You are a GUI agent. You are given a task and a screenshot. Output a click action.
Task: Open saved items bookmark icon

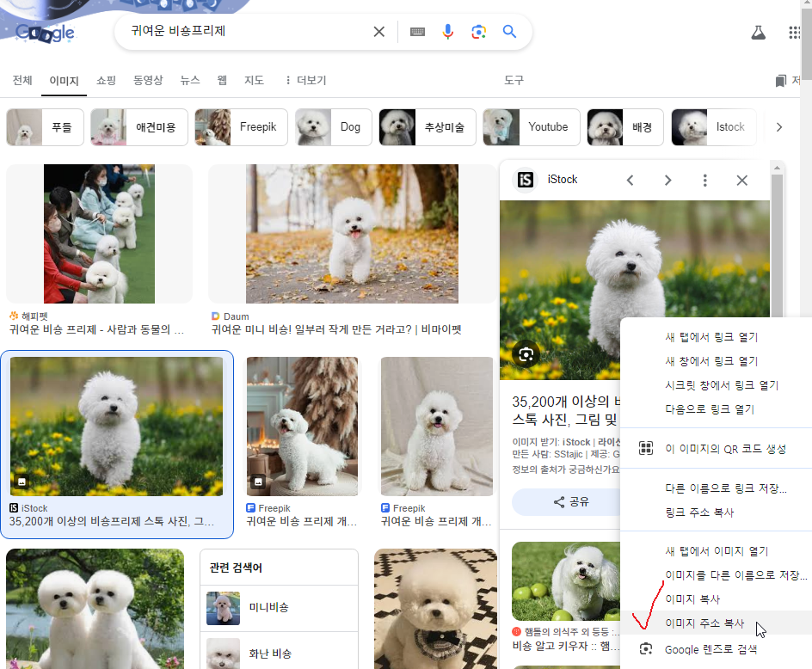pos(780,81)
